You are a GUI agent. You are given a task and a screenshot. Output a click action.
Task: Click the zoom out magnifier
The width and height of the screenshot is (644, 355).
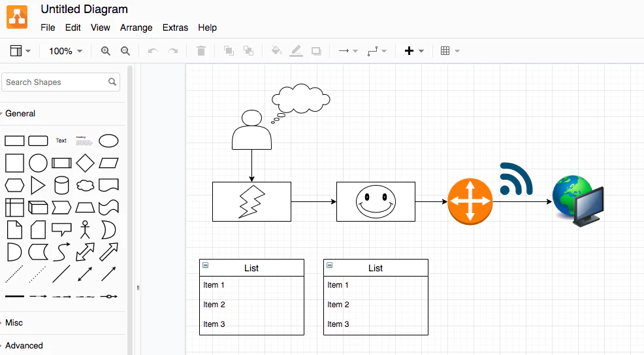125,51
